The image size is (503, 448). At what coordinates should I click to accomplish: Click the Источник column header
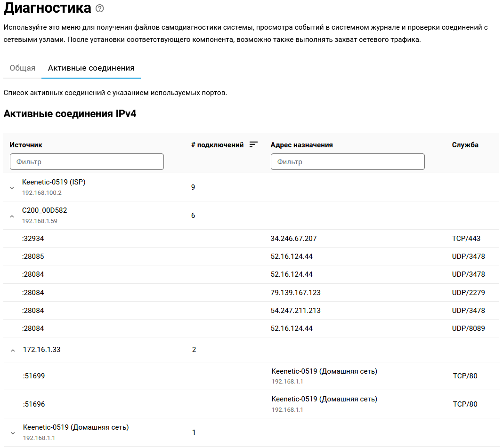point(26,145)
